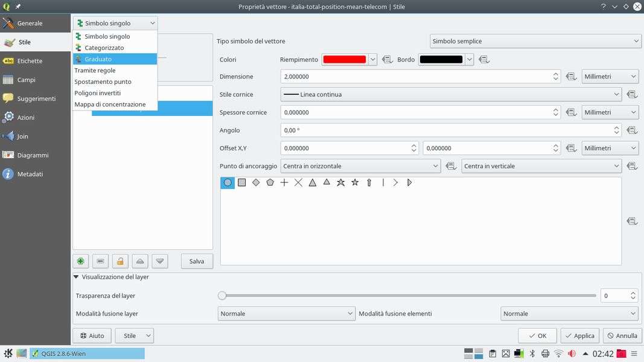Select Categorizzato in the renderer list
644x362 pixels.
pos(104,48)
